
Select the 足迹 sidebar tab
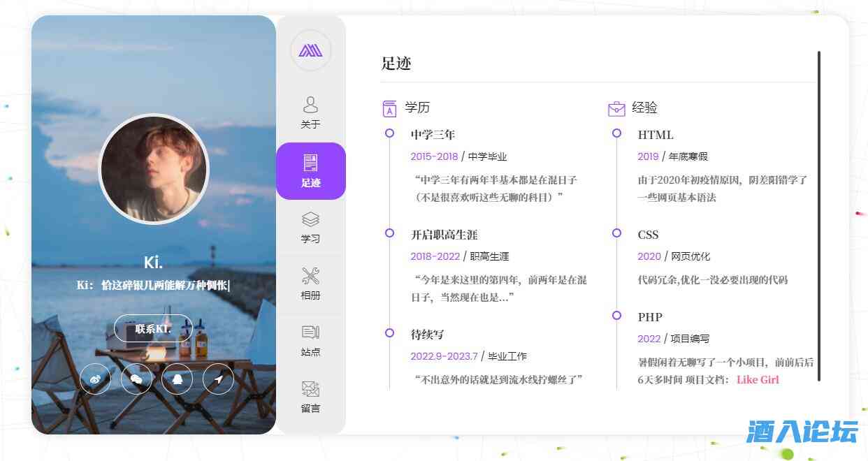[310, 171]
